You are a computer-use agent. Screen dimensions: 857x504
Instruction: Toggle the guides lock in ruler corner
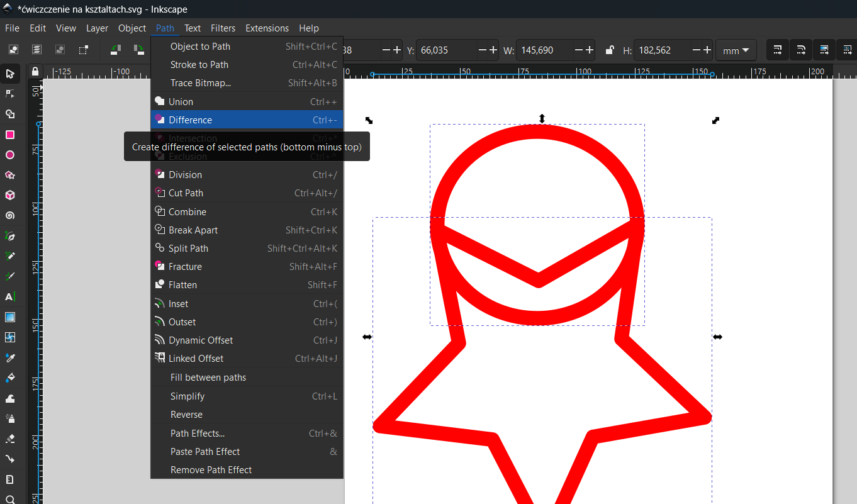(x=35, y=71)
